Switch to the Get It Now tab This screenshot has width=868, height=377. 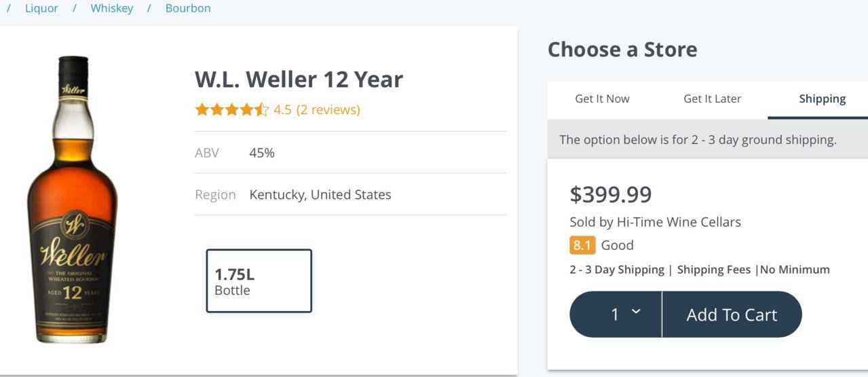pyautogui.click(x=602, y=99)
